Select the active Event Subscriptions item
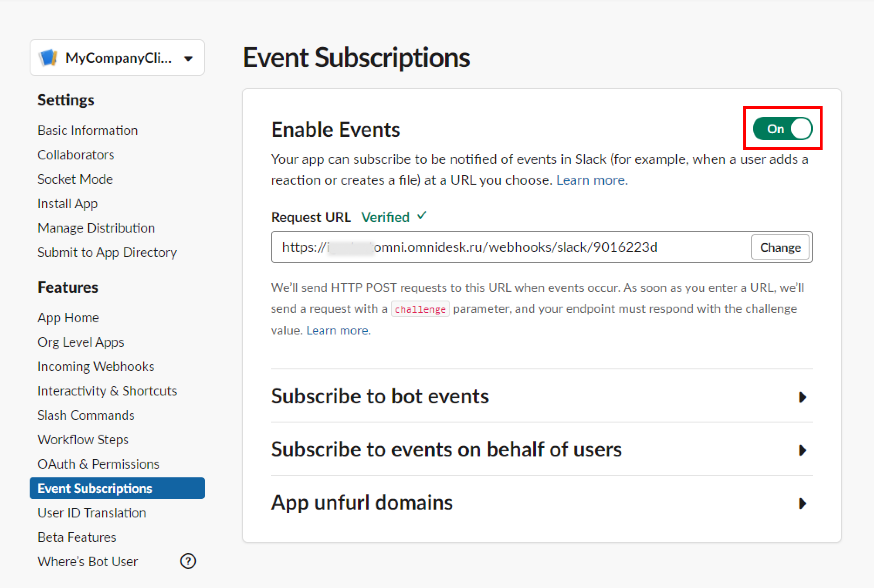 [x=117, y=488]
